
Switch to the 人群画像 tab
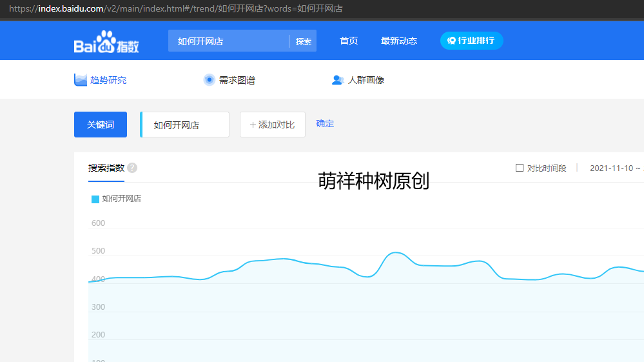pos(358,80)
